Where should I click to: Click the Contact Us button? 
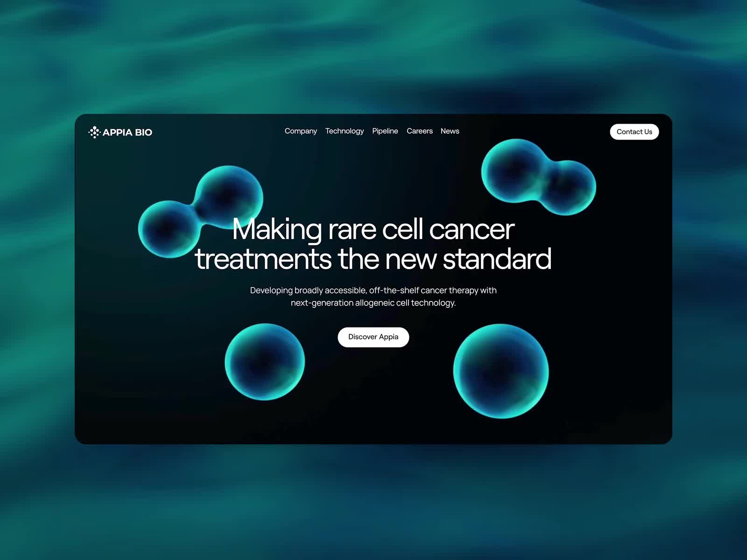click(634, 132)
